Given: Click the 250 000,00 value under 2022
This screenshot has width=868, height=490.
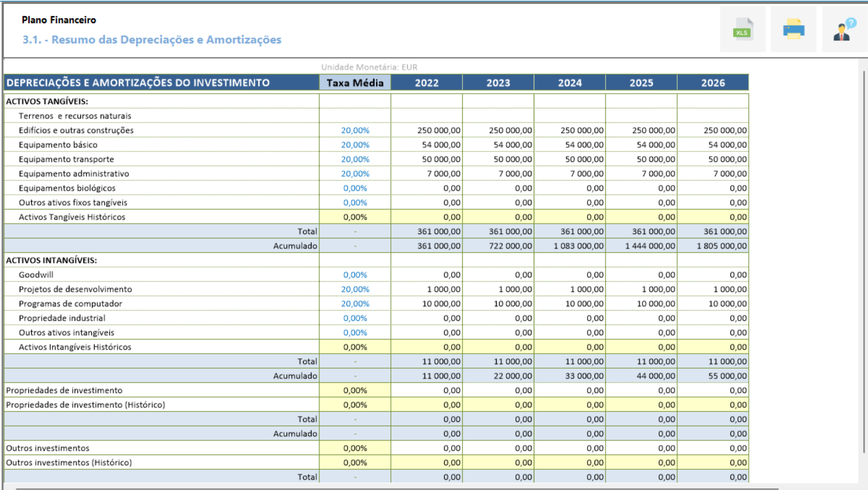Looking at the screenshot, I should pyautogui.click(x=439, y=131).
